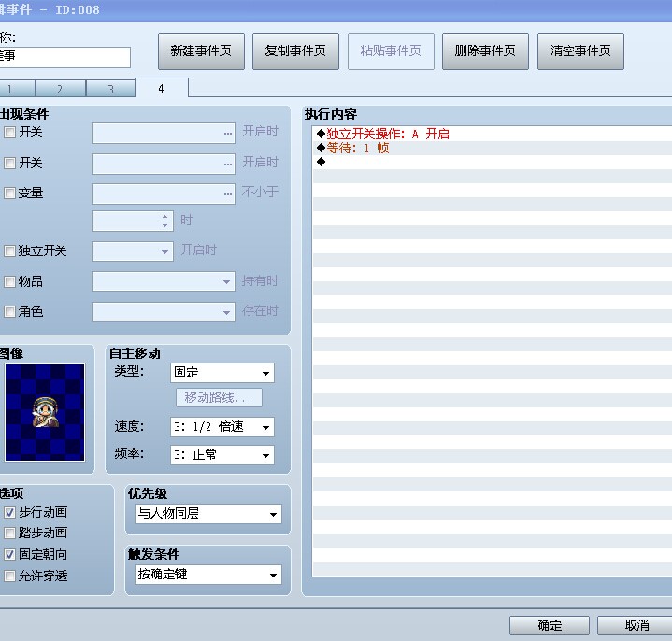Viewport: 672px width, 641px height.
Task: Open 独立开关 dropdown
Action: point(133,251)
